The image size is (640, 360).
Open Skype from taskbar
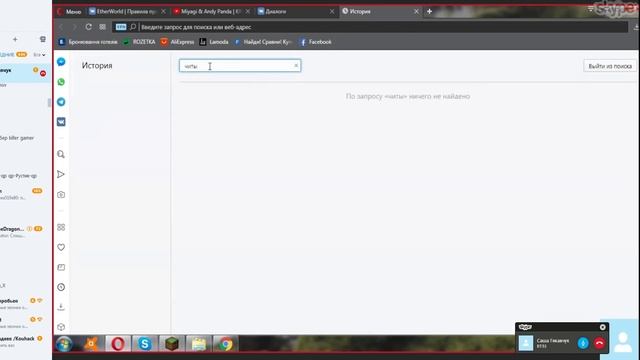click(x=144, y=344)
